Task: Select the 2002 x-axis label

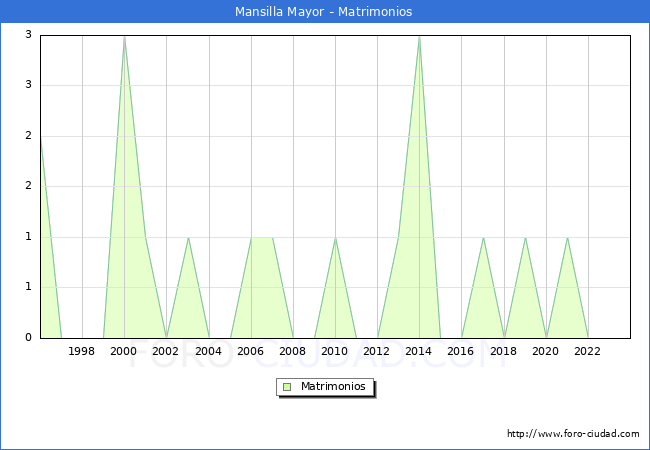Action: pos(165,351)
